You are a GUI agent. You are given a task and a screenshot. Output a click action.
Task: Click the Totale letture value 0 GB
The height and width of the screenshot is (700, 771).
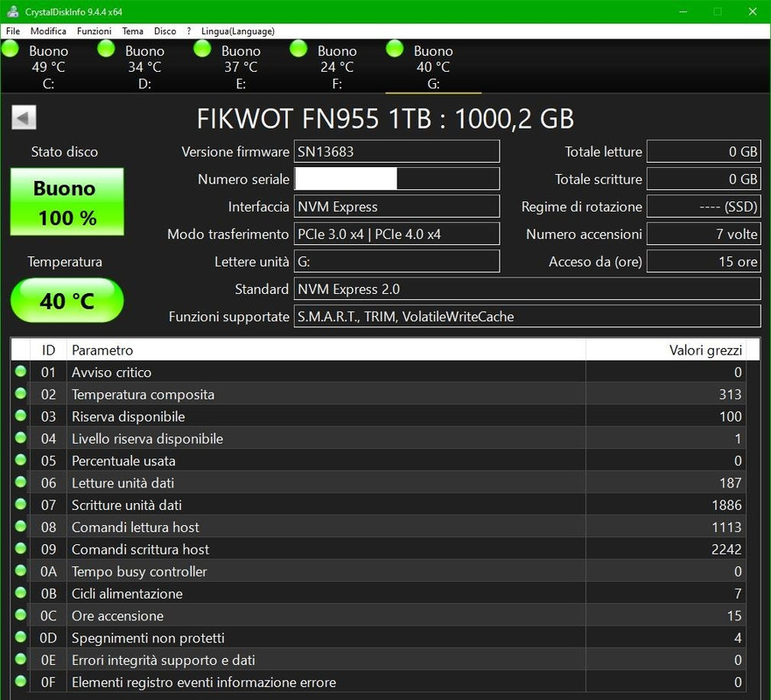[704, 151]
